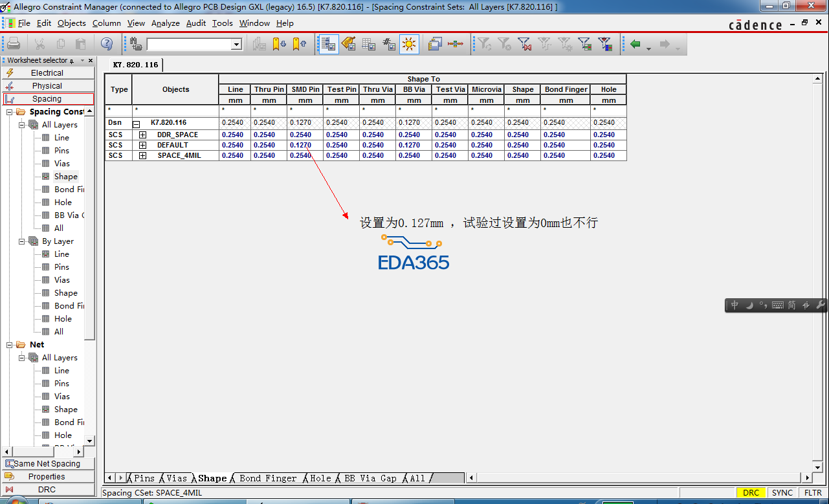
Task: Click the last funnel filter icon before the green arrow
Action: (605, 44)
